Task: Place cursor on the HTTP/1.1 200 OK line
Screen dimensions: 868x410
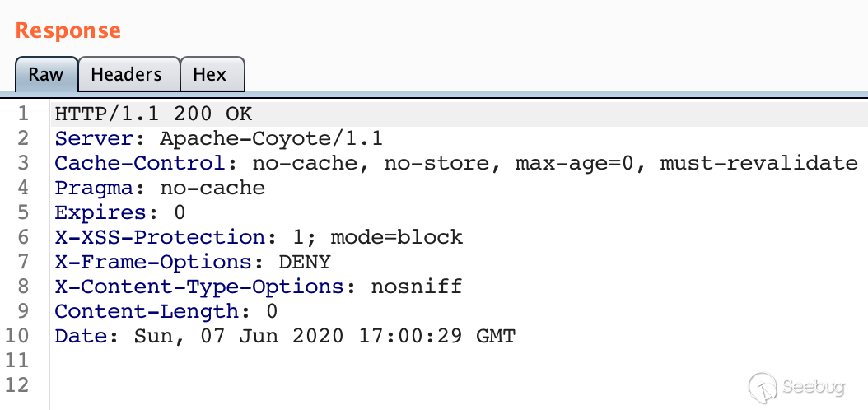Action: click(153, 114)
